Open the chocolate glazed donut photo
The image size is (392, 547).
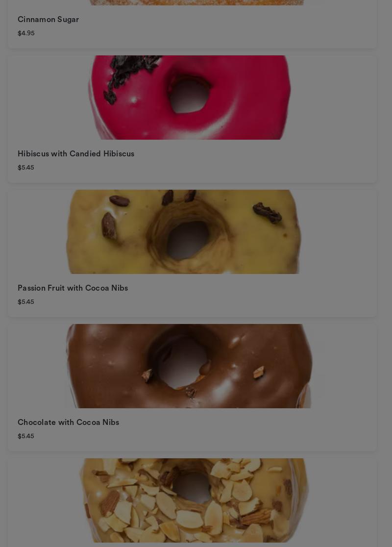click(x=189, y=366)
